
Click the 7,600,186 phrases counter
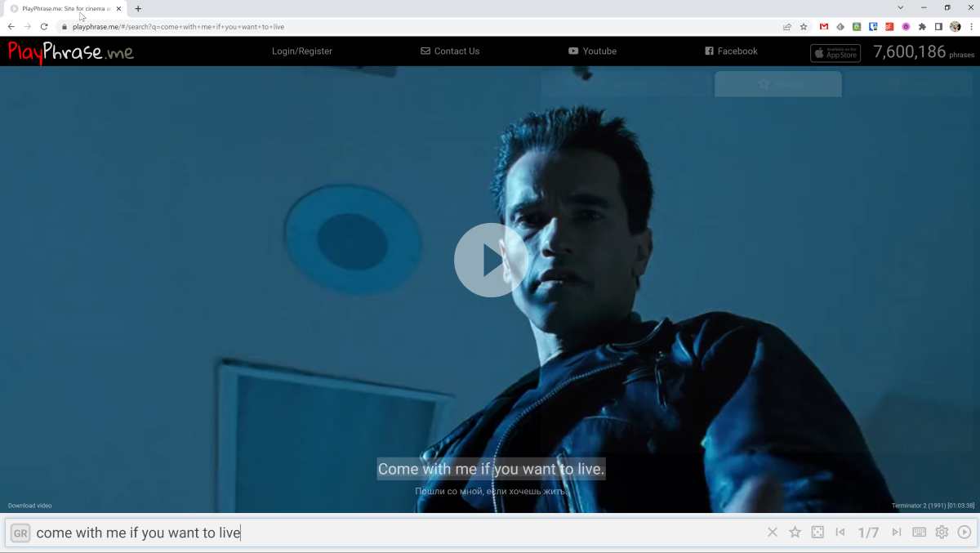924,52
